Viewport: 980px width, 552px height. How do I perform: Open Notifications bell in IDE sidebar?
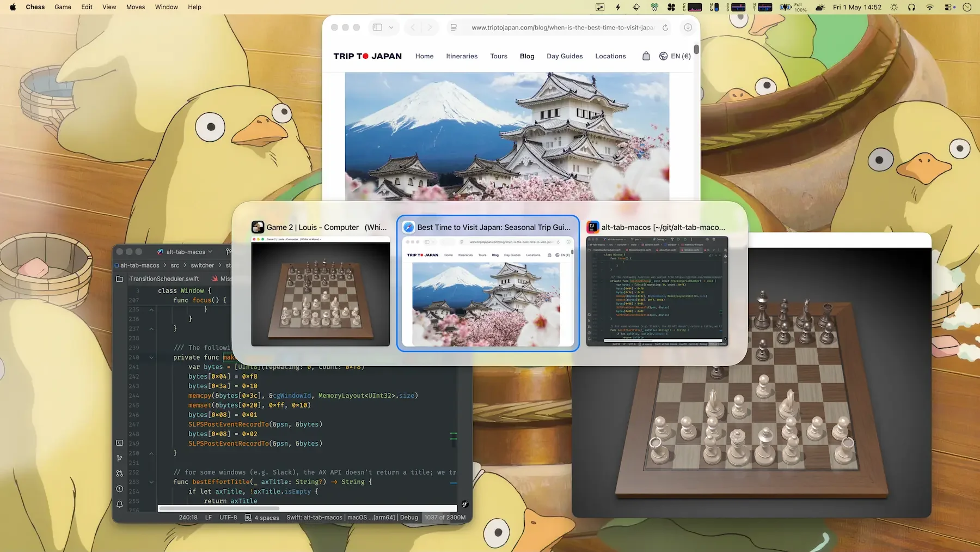click(120, 504)
